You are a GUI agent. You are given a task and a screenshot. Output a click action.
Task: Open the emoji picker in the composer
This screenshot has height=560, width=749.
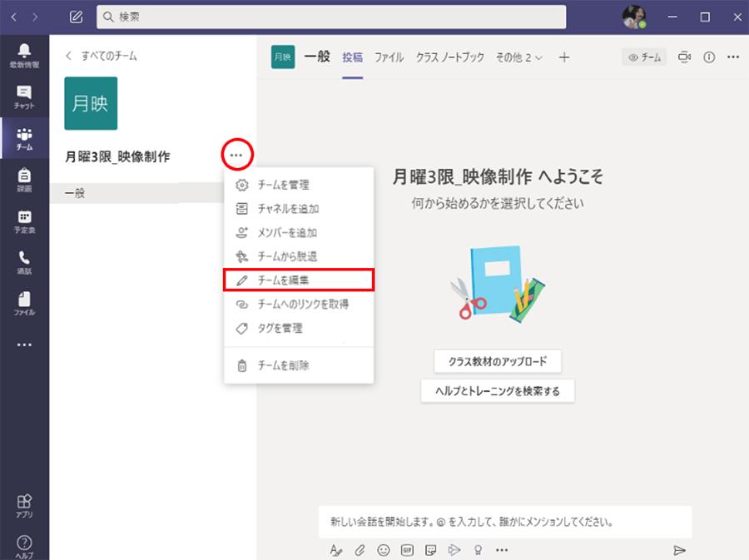click(384, 550)
